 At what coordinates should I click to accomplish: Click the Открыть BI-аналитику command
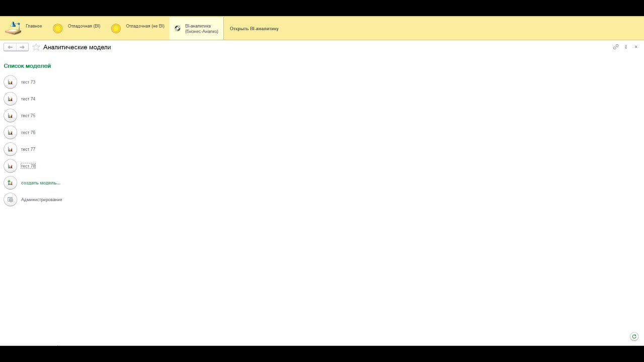(254, 29)
